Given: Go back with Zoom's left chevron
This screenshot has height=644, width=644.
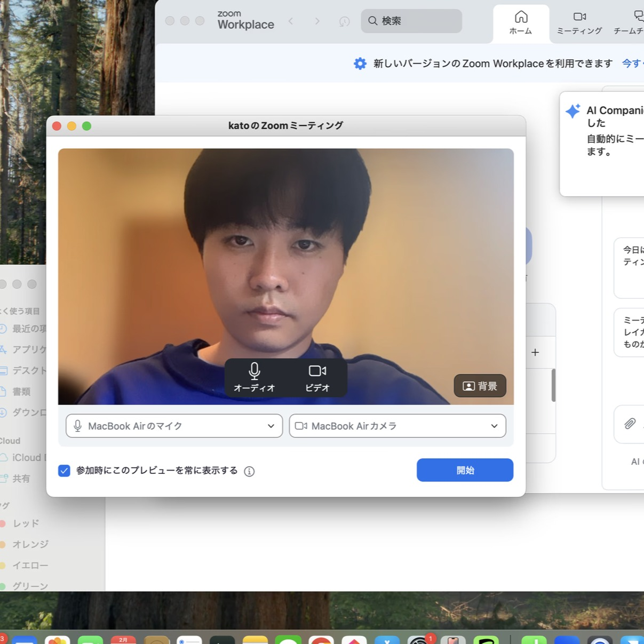Looking at the screenshot, I should pos(291,21).
